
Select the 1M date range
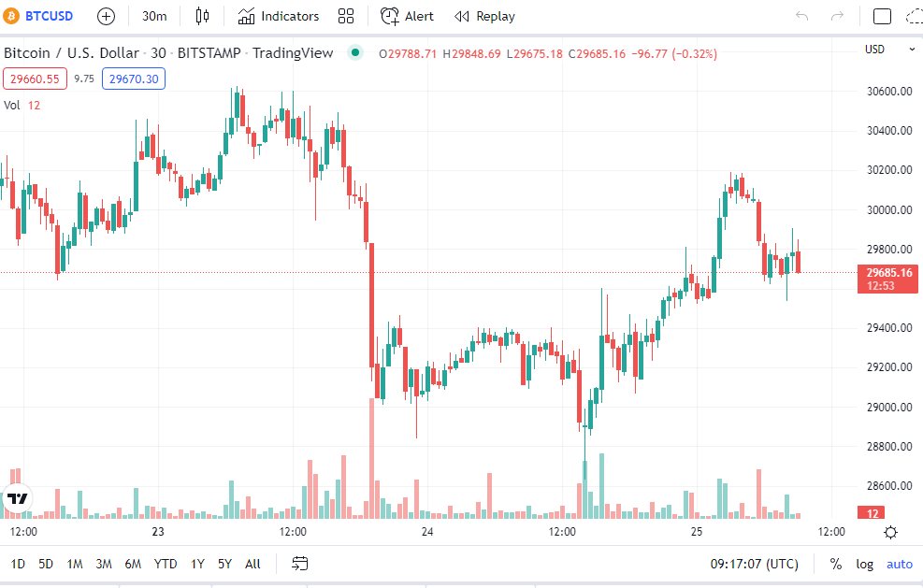click(75, 564)
